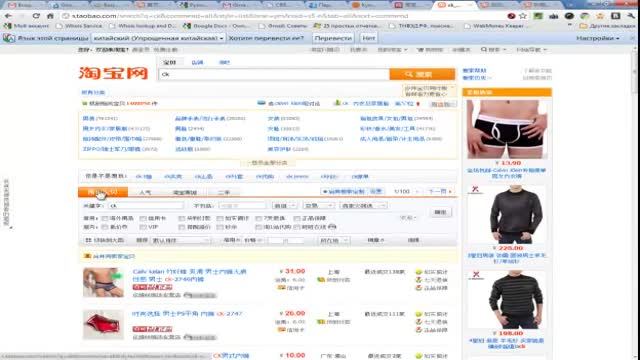This screenshot has height=360, width=640.
Task: Open the first product title priced 31.00
Action: tap(189, 276)
